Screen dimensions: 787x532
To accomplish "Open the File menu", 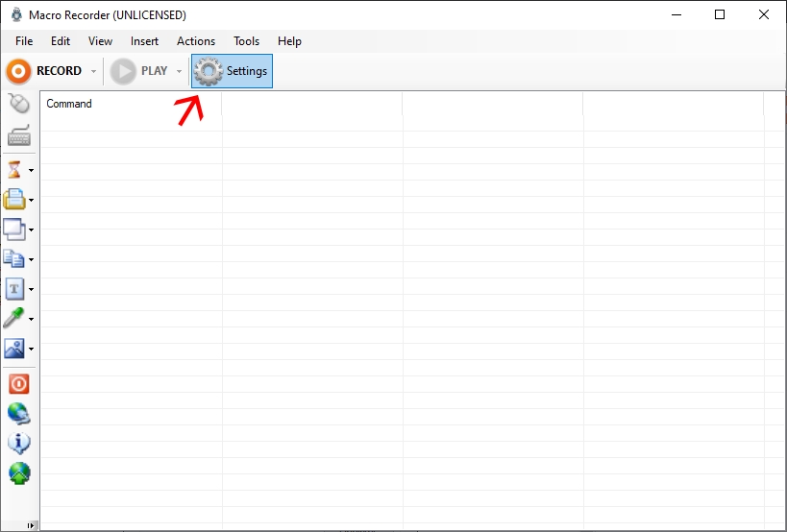I will point(24,41).
